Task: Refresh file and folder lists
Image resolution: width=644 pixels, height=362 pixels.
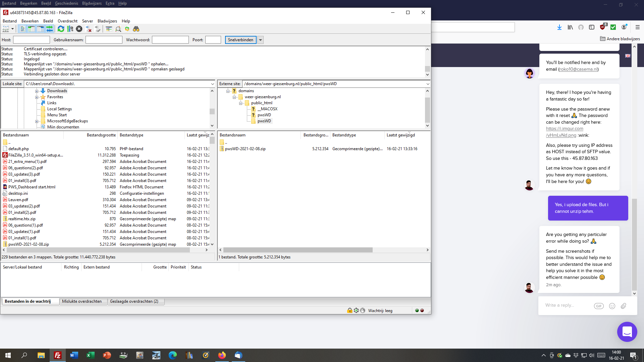Action: pyautogui.click(x=61, y=29)
